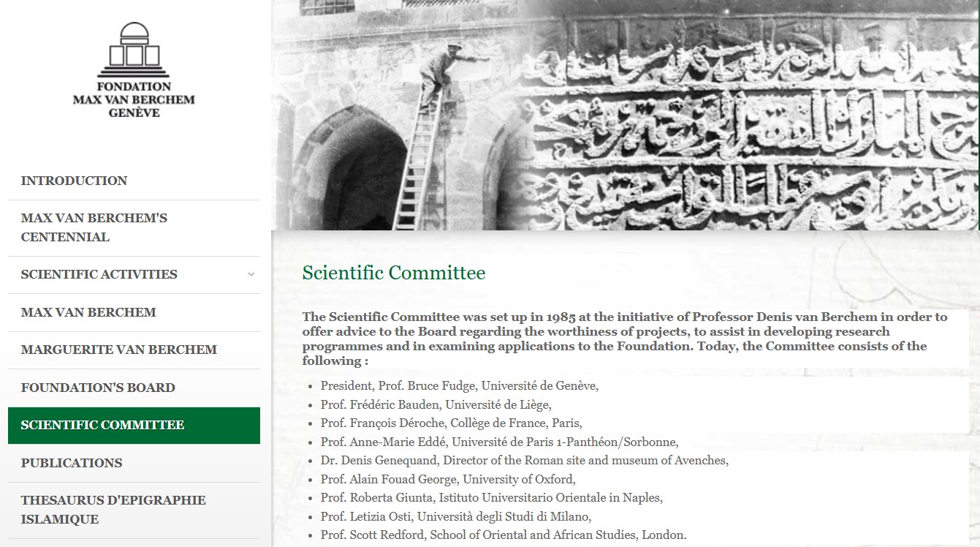Expand the Scientific Activities submenu chevron
This screenshot has height=547, width=980.
coord(251,275)
